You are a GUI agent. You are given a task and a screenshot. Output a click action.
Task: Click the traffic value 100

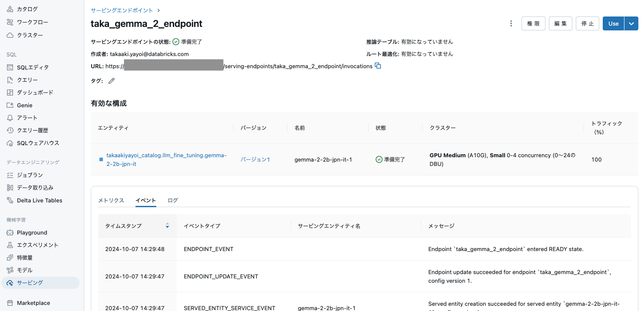597,159
